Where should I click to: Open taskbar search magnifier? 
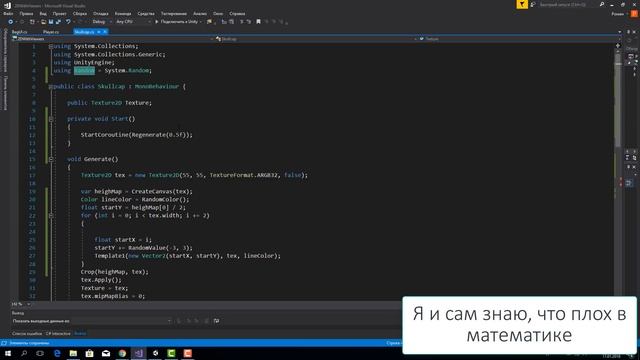tap(24, 353)
